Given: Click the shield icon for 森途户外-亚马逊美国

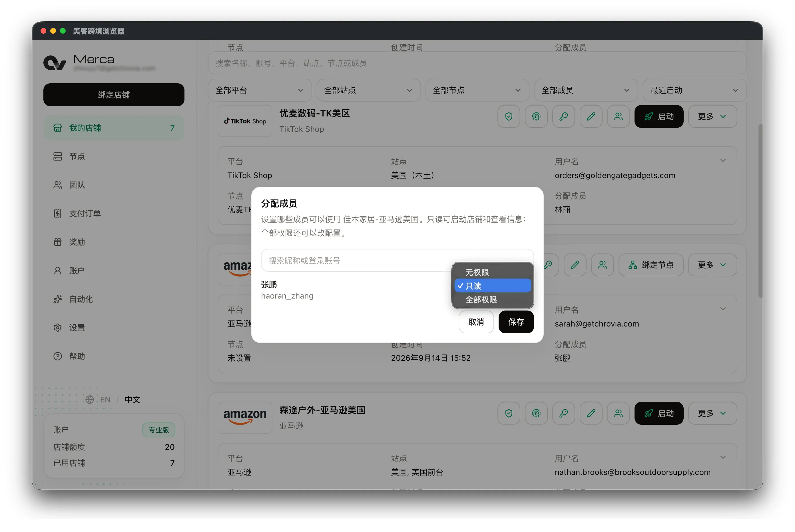Looking at the screenshot, I should (x=509, y=413).
